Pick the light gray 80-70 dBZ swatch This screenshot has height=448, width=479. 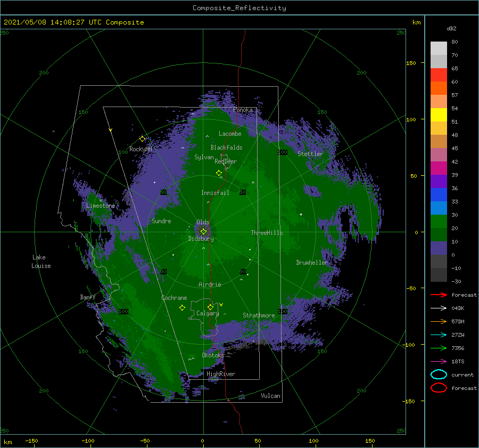(439, 48)
